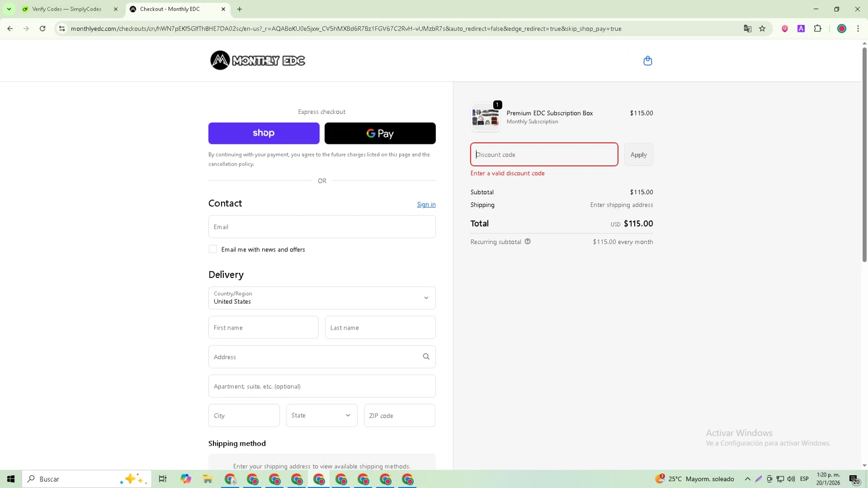Close the Checkout - Monthly EDC tab
This screenshot has height=488, width=868.
(x=223, y=9)
